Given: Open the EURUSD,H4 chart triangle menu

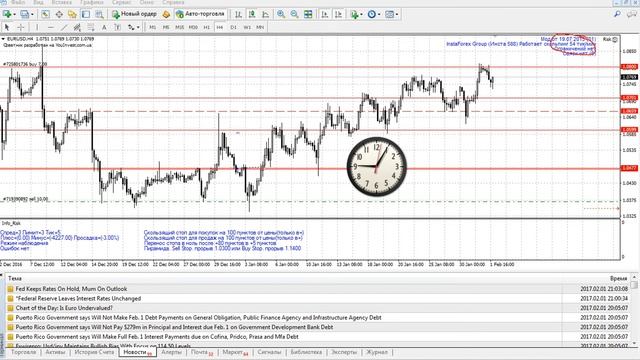Looking at the screenshot, I should (x=3, y=39).
